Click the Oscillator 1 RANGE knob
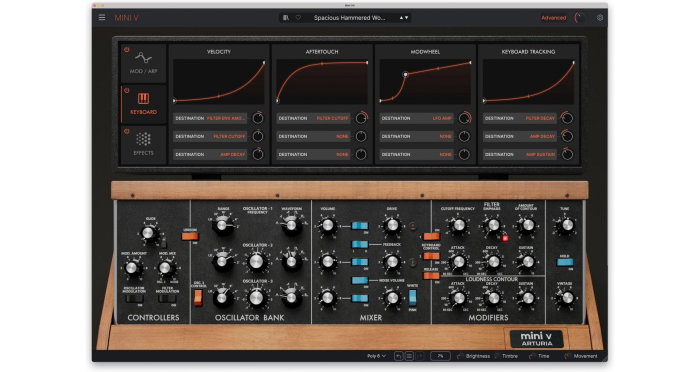Viewport: 700px width, 372px height. (x=222, y=226)
